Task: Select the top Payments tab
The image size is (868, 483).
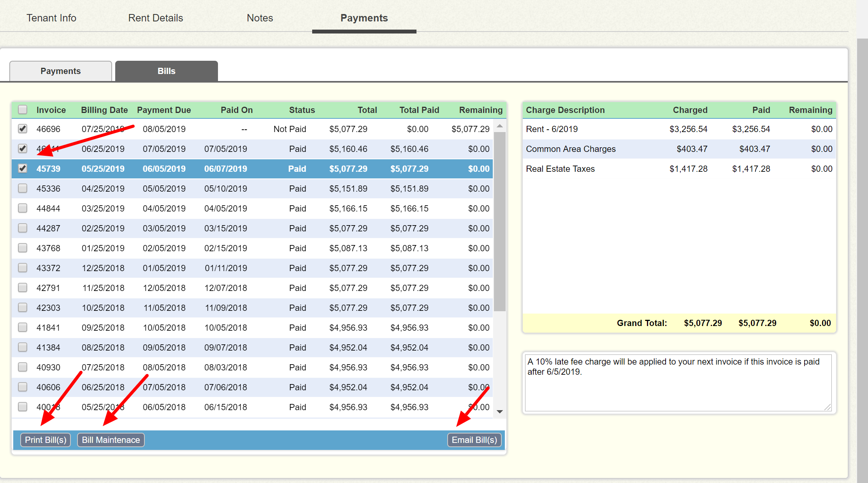Action: [x=364, y=18]
